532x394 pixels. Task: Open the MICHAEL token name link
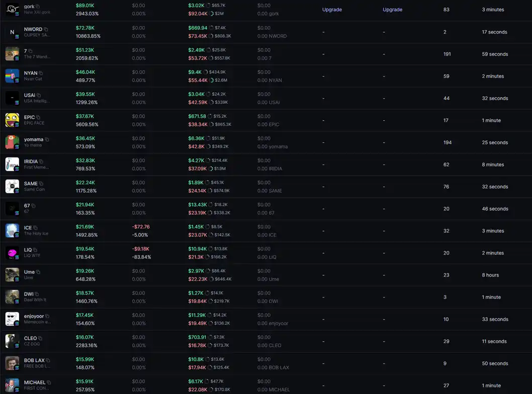pyautogui.click(x=34, y=382)
